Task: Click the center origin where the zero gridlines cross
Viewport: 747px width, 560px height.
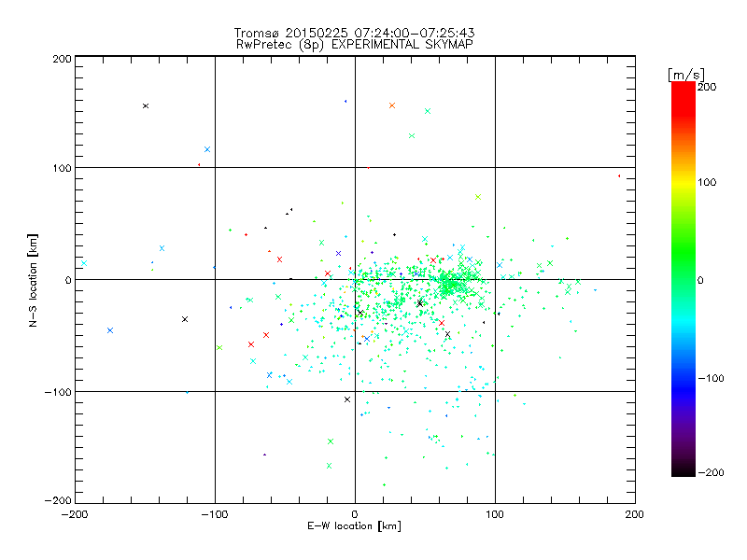Action: [x=355, y=279]
